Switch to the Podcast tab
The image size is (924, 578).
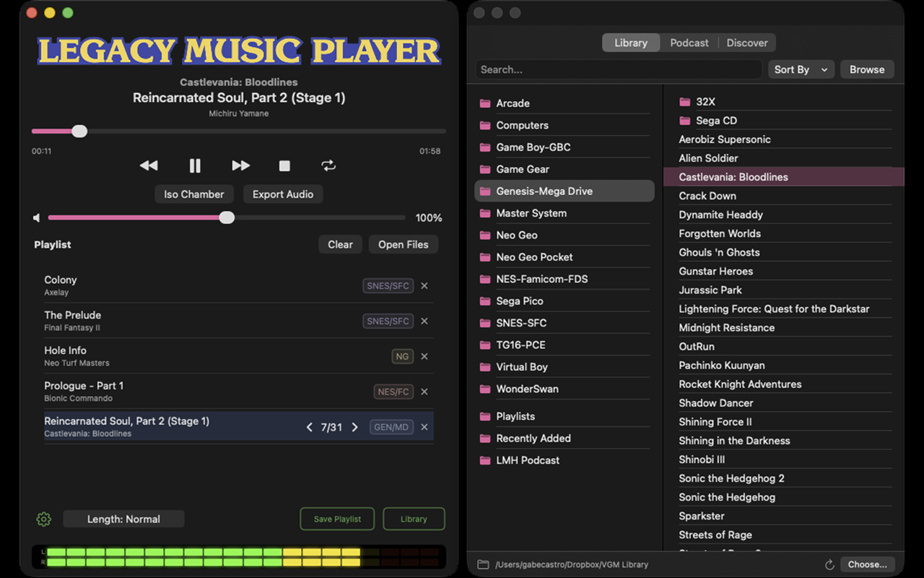(x=689, y=43)
